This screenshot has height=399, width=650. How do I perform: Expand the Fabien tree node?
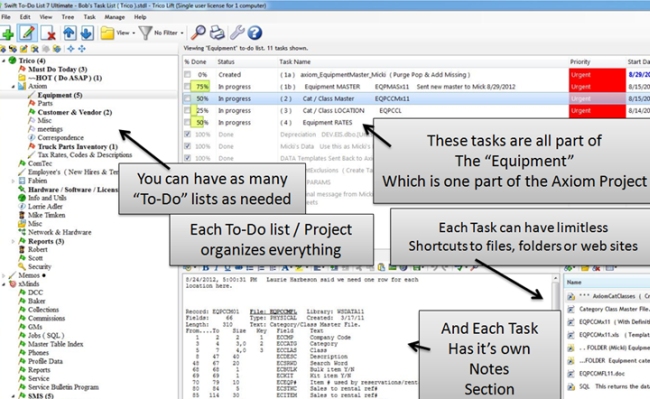(x=13, y=181)
